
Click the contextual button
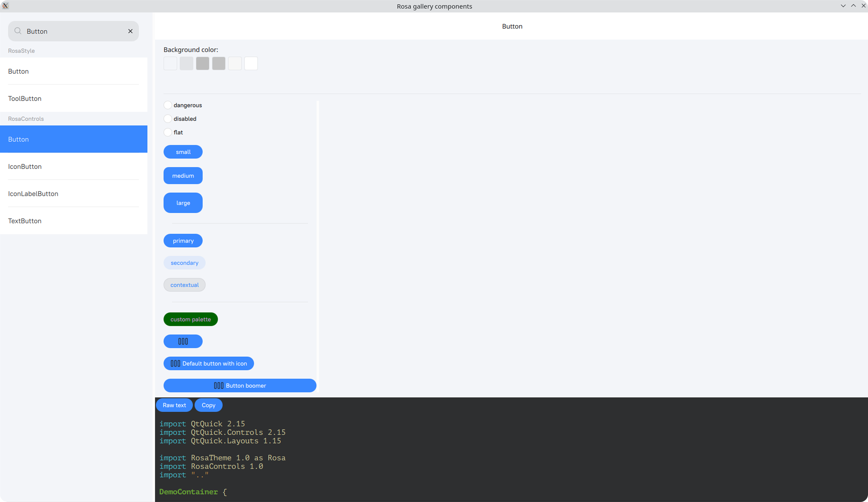click(184, 285)
